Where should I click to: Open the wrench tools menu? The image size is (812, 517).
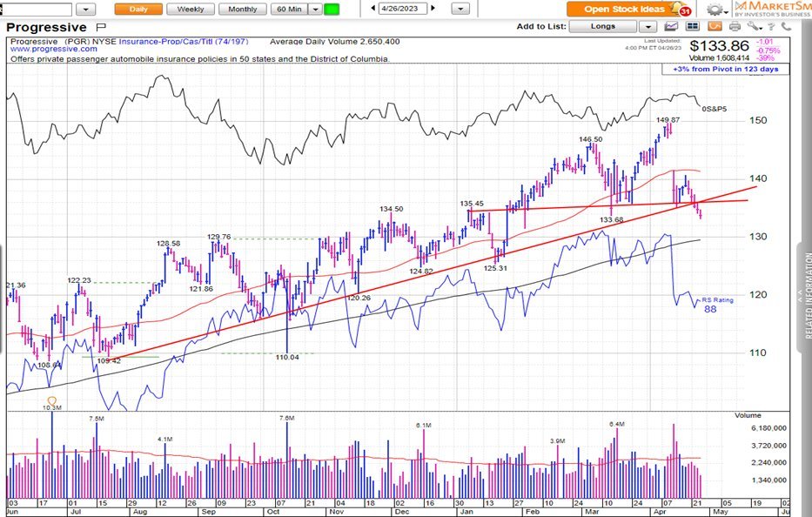(754, 26)
